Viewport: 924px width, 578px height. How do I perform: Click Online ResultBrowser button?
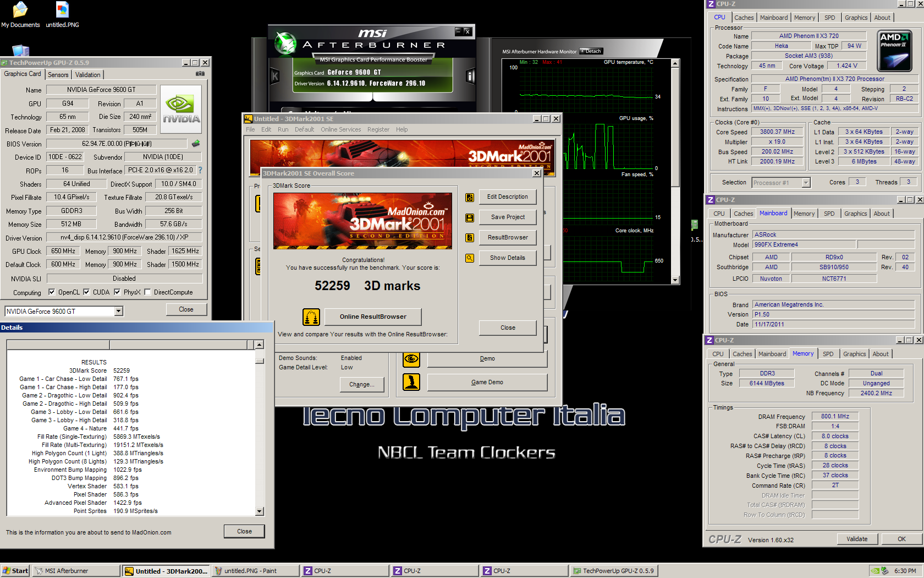coord(373,317)
